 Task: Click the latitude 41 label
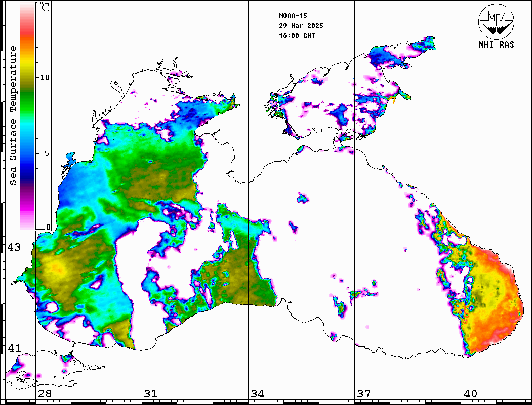tap(14, 348)
